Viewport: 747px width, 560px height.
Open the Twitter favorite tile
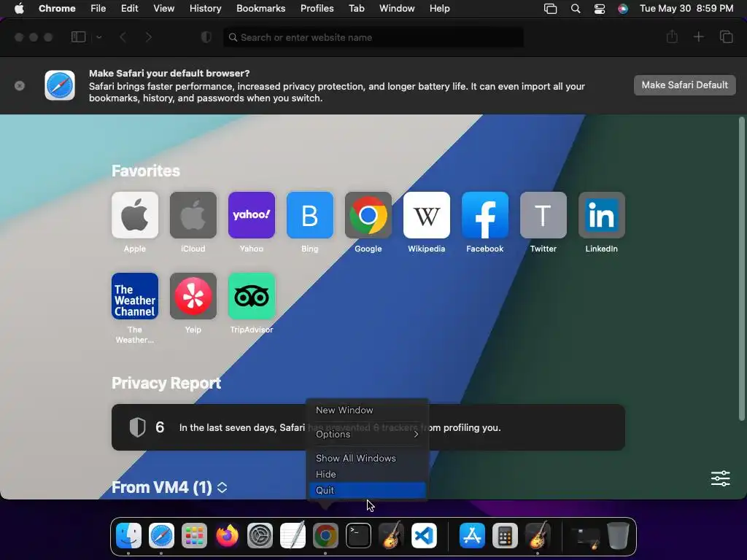[543, 215]
